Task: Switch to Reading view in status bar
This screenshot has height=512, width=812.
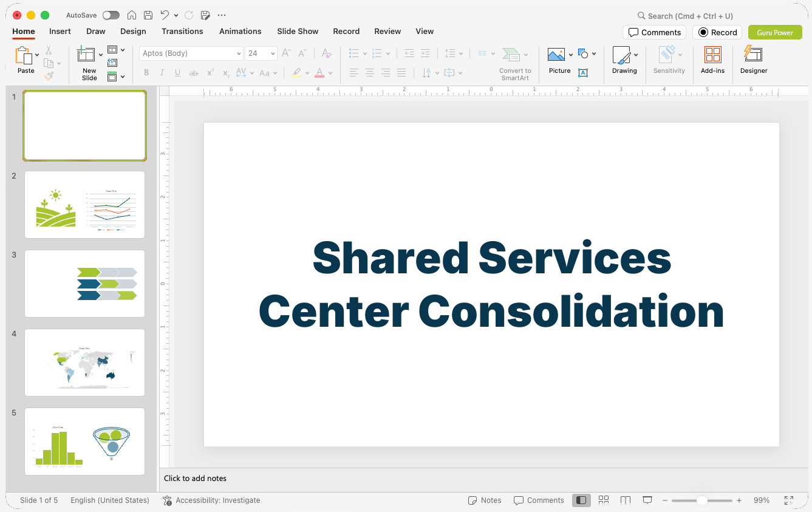Action: click(626, 500)
